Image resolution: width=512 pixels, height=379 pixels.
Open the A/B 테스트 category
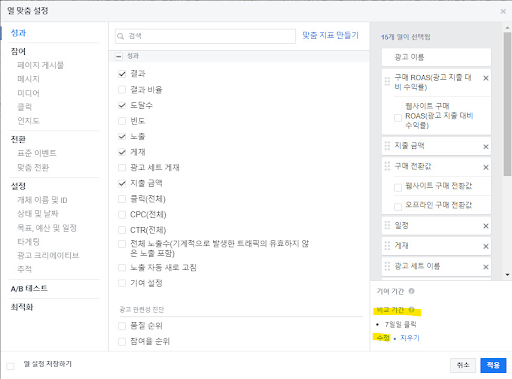point(29,288)
